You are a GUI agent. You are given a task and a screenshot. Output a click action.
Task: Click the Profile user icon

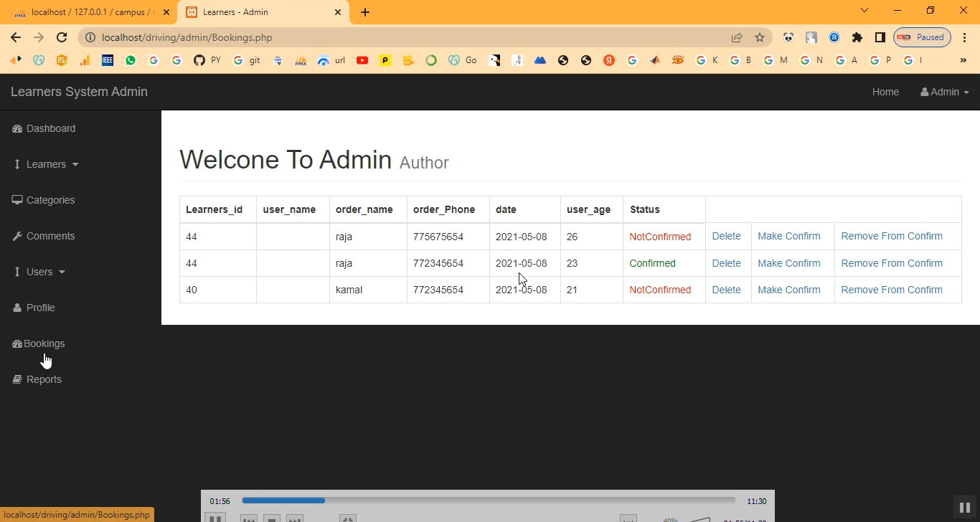17,308
